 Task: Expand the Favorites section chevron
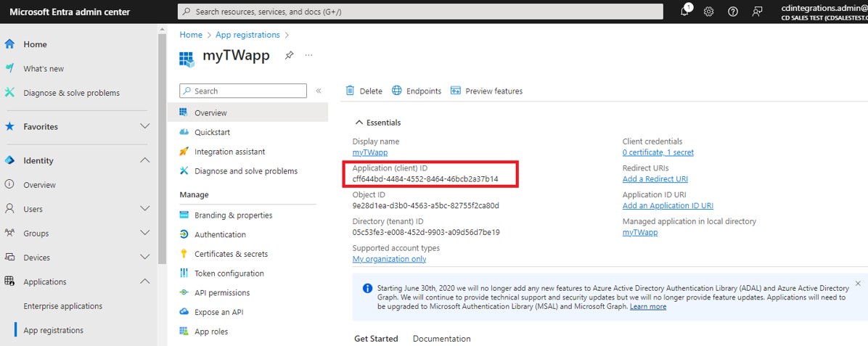[x=145, y=126]
